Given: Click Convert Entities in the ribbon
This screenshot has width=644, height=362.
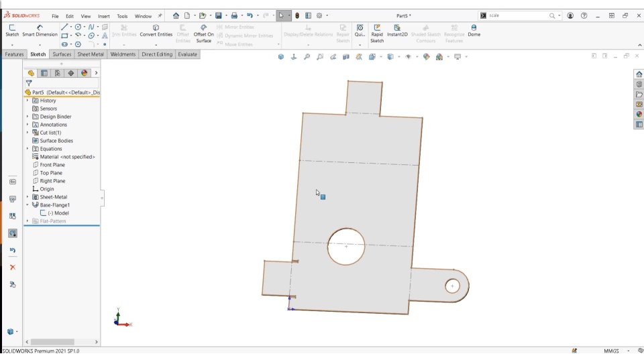Looking at the screenshot, I should point(156,30).
